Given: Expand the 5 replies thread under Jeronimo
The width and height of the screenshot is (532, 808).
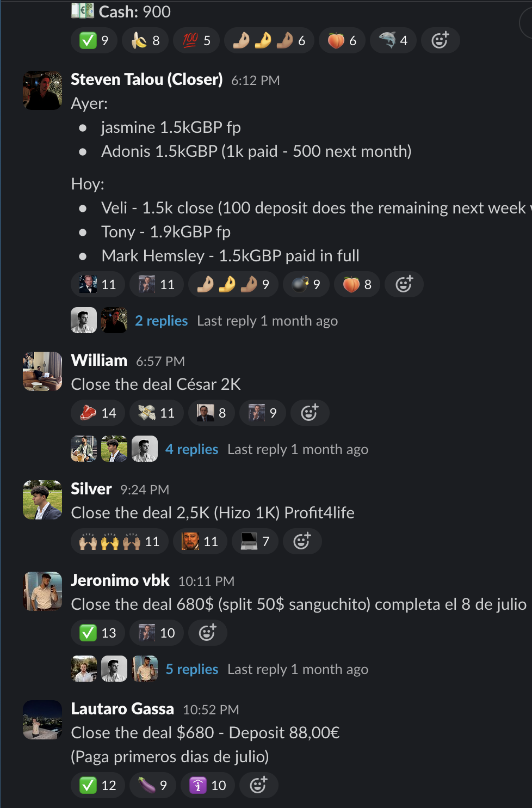Looking at the screenshot, I should click(x=192, y=669).
